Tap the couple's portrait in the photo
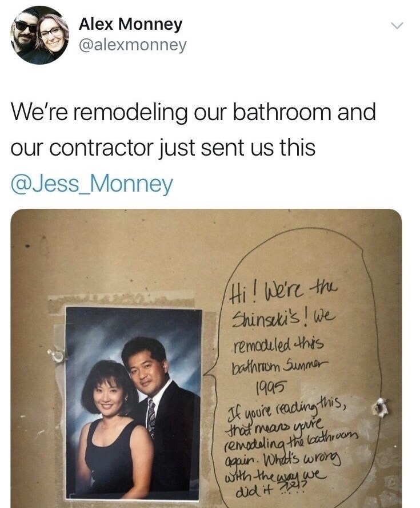Image resolution: width=420 pixels, height=508 pixels. click(133, 403)
